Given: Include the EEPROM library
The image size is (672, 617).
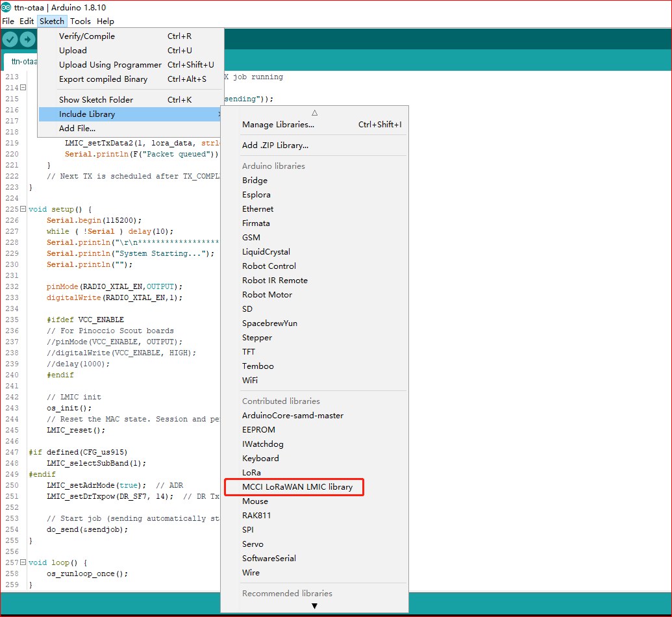Looking at the screenshot, I should [314, 430].
